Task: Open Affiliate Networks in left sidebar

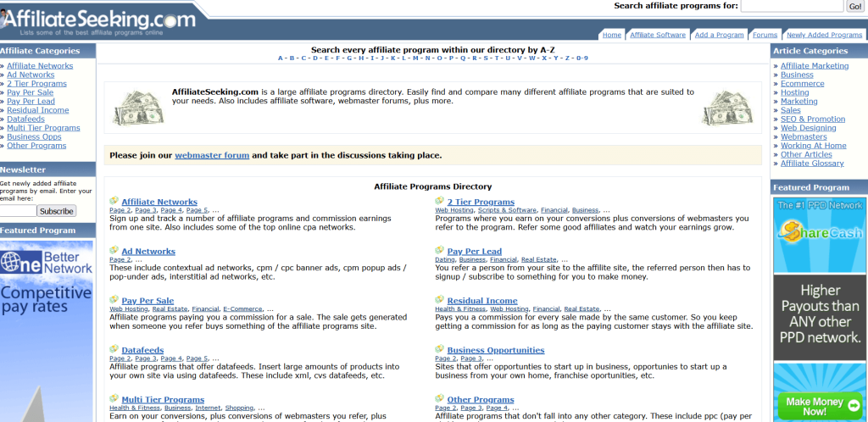Action: 40,66
